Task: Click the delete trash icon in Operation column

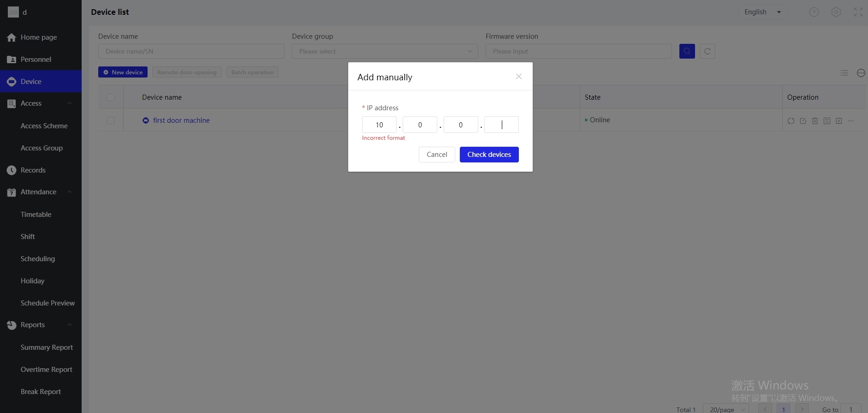Action: click(815, 121)
